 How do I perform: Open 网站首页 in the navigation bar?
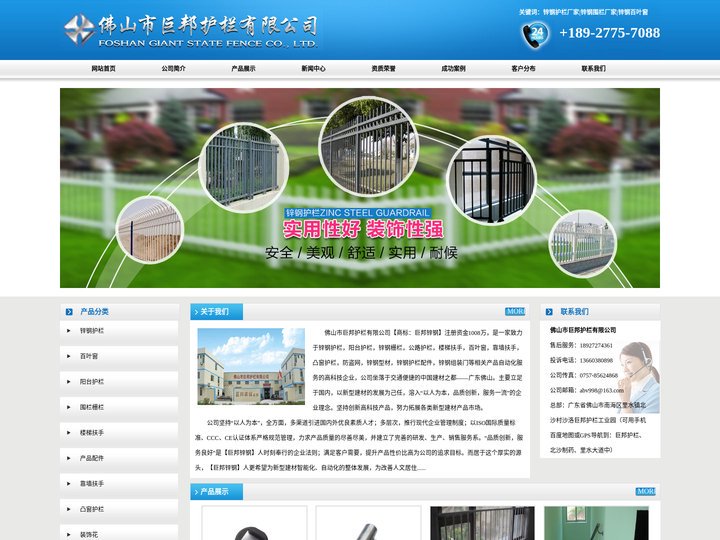(103, 68)
